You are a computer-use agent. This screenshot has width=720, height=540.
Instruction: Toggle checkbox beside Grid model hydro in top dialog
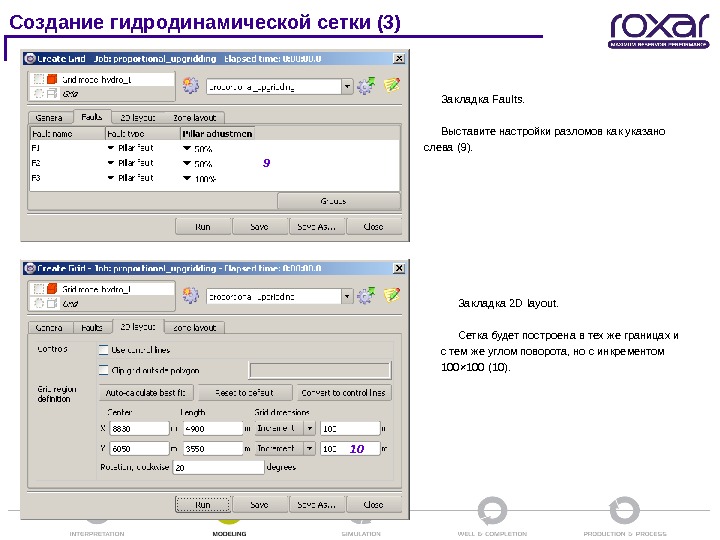(39, 79)
